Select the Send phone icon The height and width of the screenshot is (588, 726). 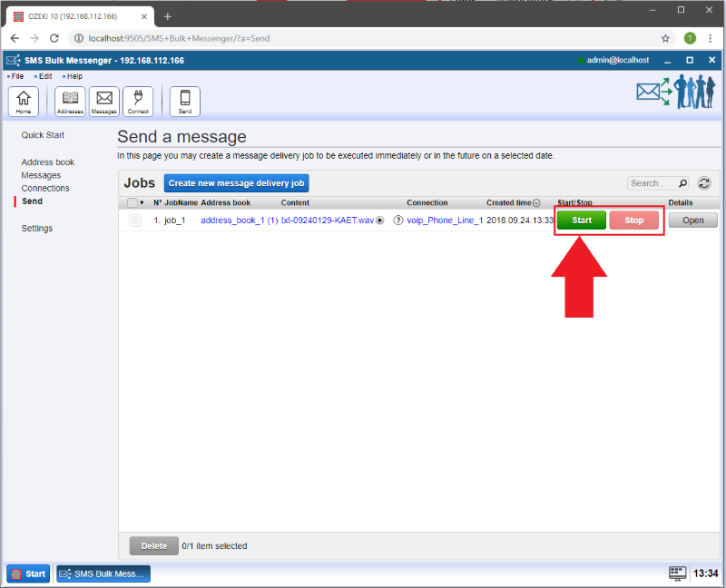pos(185,102)
